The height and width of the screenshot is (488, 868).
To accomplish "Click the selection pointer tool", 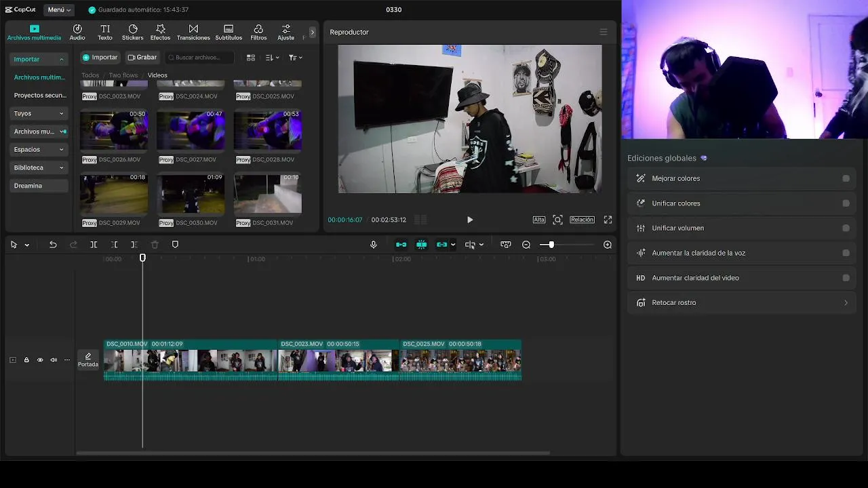I will coord(14,245).
